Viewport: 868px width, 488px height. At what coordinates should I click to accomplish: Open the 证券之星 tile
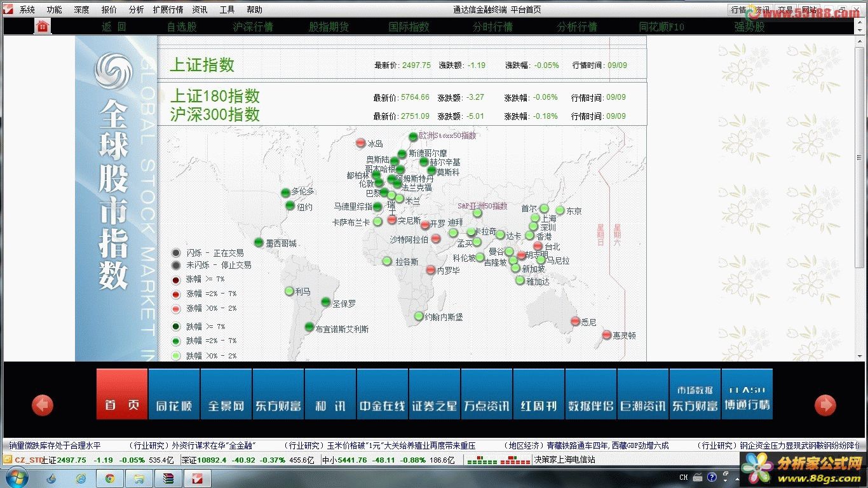[435, 394]
